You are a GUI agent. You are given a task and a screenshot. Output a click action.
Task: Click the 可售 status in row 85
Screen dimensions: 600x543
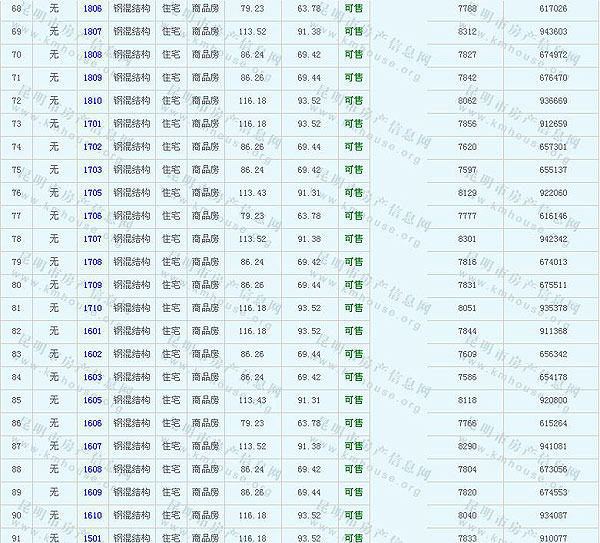[353, 400]
